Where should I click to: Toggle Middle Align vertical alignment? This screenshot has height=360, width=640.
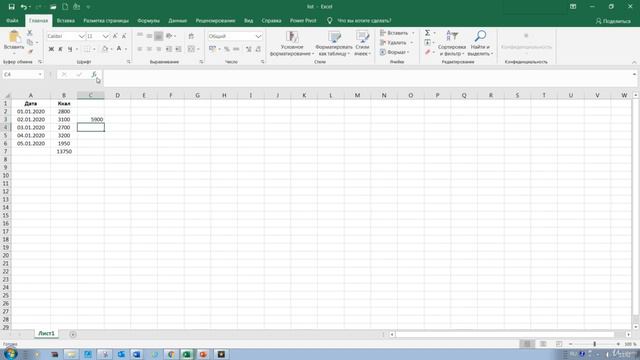[149, 36]
